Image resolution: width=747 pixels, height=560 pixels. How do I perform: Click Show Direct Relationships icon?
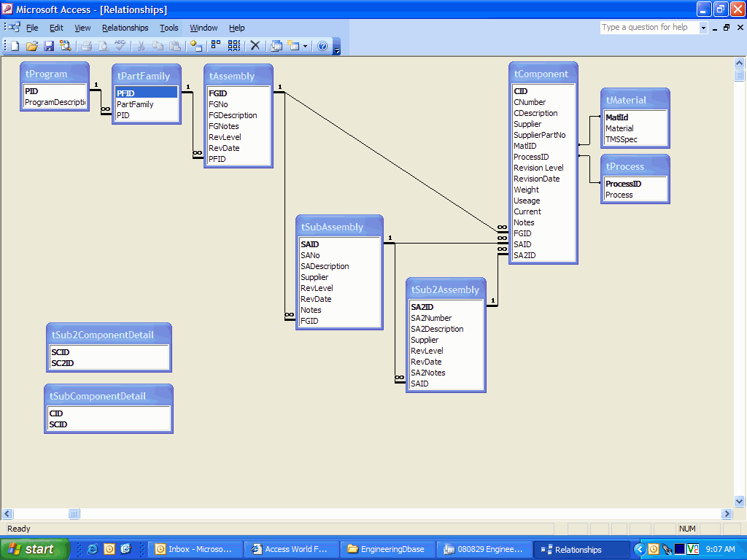[216, 46]
